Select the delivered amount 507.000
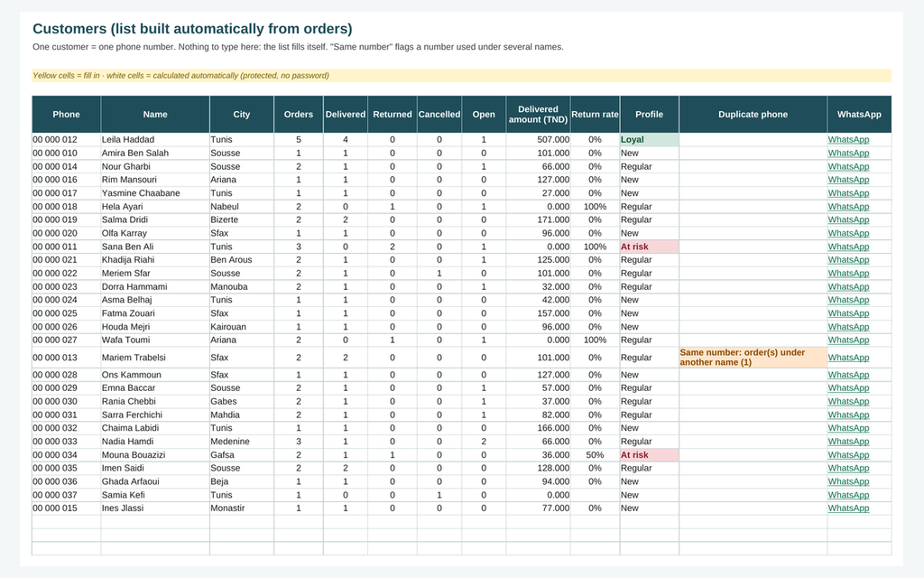The height and width of the screenshot is (578, 924). point(538,140)
